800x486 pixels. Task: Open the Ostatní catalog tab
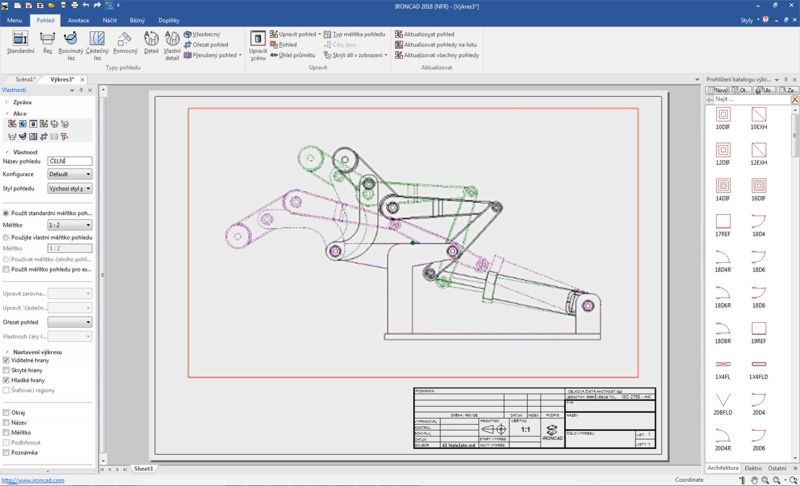click(x=777, y=468)
